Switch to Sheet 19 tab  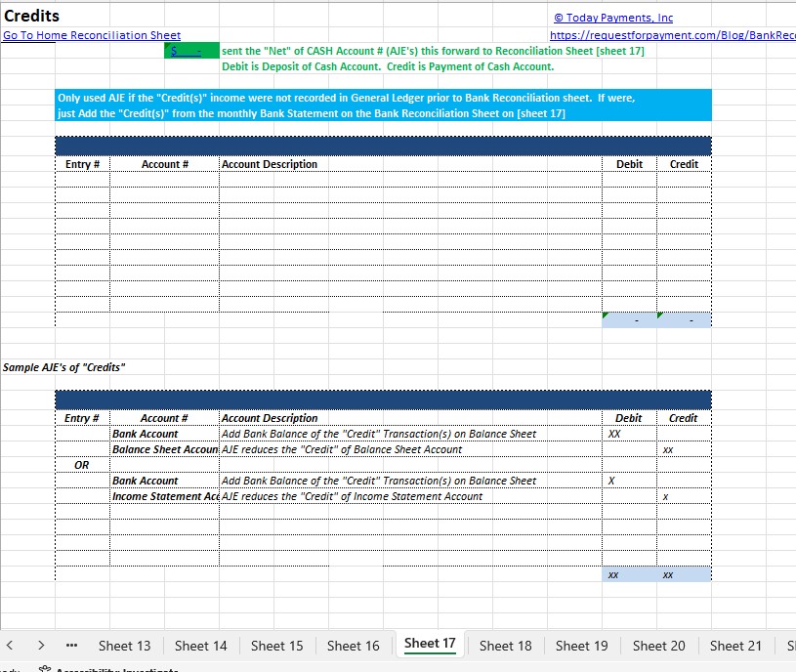(x=581, y=646)
